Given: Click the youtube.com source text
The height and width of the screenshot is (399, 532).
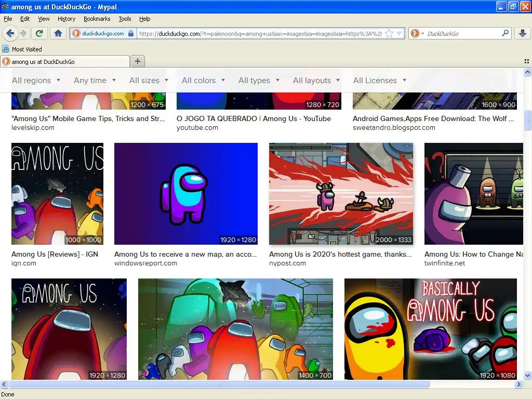Looking at the screenshot, I should point(197,128).
